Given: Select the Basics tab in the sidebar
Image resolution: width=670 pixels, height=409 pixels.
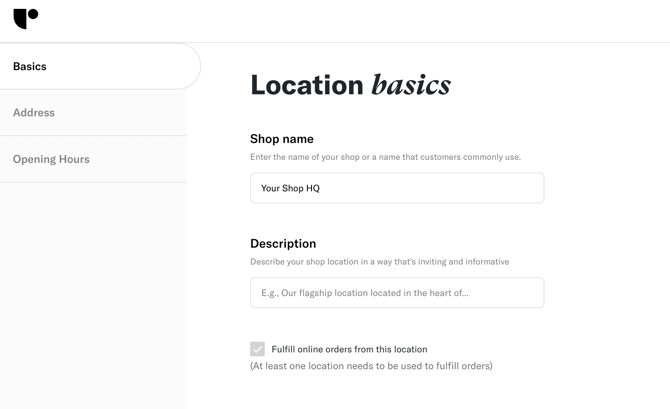Looking at the screenshot, I should click(x=100, y=66).
